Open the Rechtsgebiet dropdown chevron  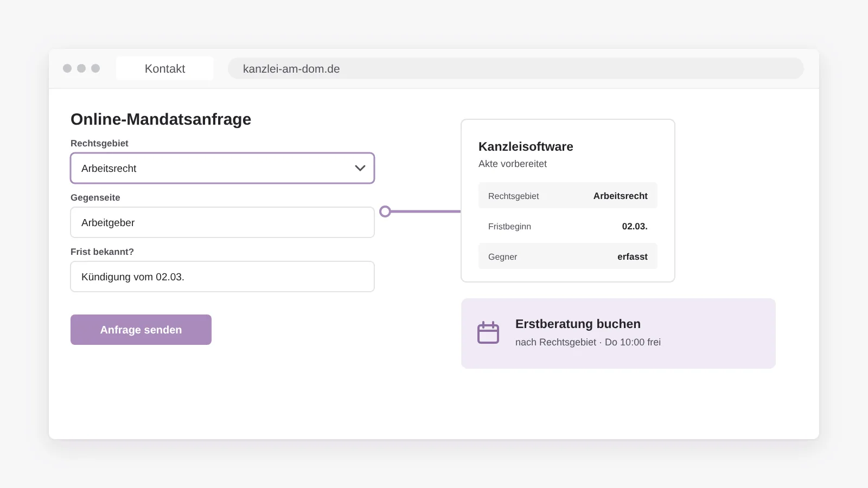(x=360, y=168)
